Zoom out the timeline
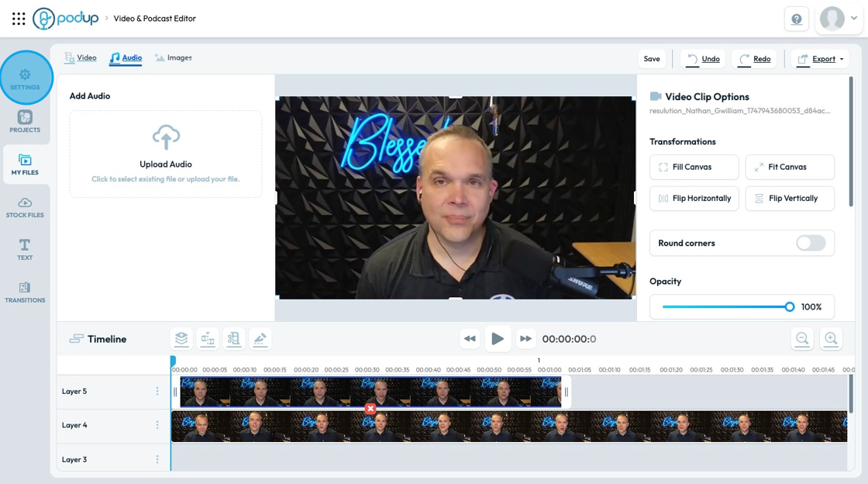Screen dimensions: 868x484 tap(802, 338)
